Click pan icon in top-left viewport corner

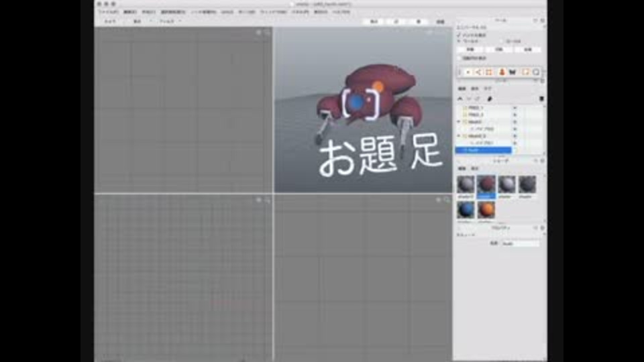259,32
